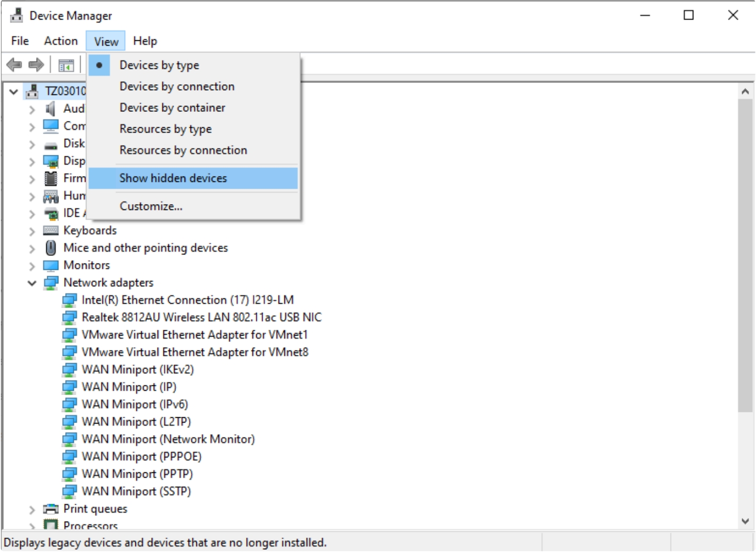The width and height of the screenshot is (756, 554).
Task: Select WAN Miniport (Network Monitor)
Action: tap(168, 439)
